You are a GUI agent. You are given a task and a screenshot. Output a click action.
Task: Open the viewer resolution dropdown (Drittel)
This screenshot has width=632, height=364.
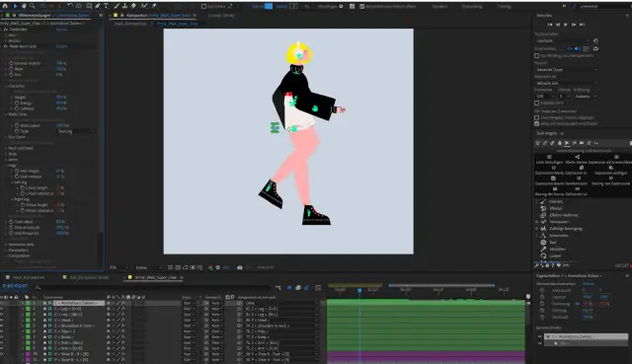[x=148, y=267]
